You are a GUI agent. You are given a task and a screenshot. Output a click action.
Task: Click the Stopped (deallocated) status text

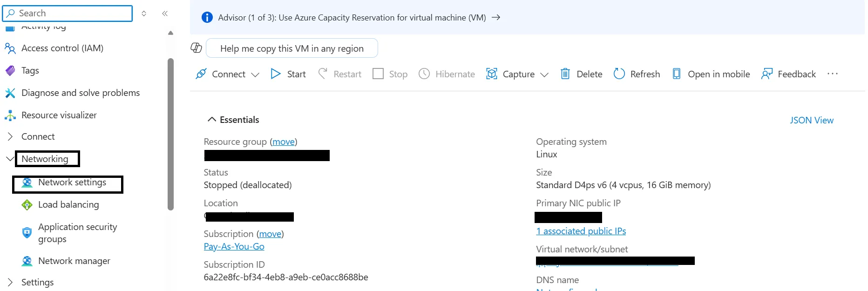(x=248, y=185)
